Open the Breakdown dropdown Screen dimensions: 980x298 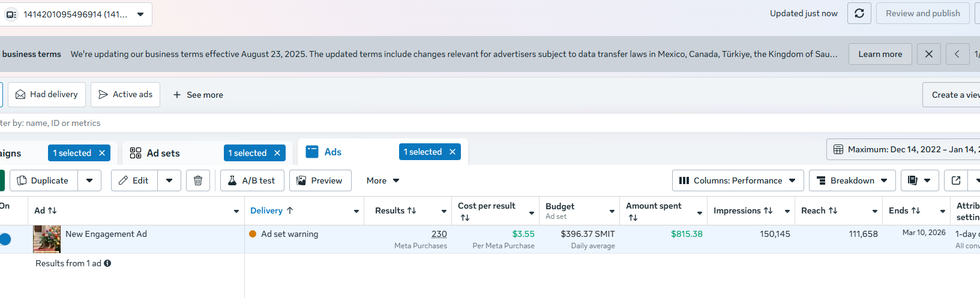[852, 180]
